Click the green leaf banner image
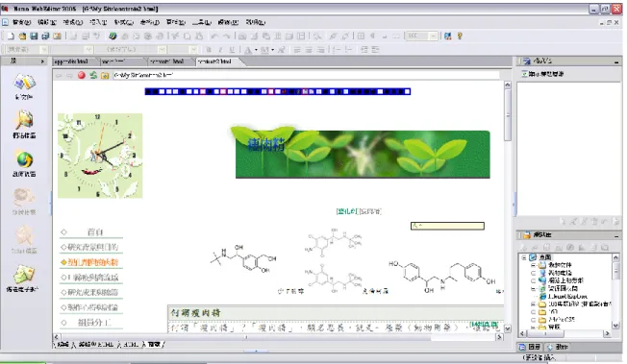Image resolution: width=627 pixels, height=364 pixels. point(362,152)
